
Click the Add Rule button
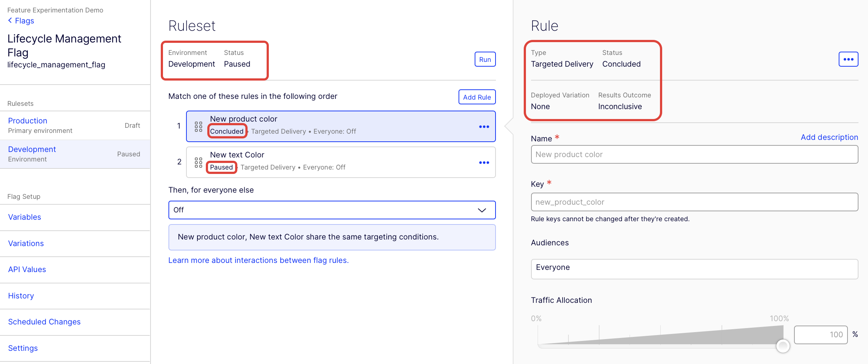tap(477, 97)
